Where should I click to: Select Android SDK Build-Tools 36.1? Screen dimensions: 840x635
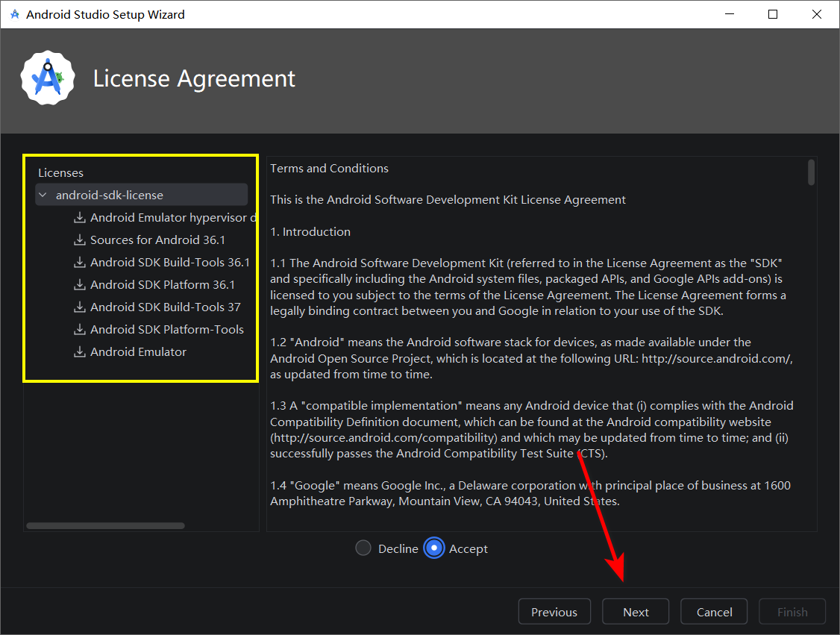point(170,263)
